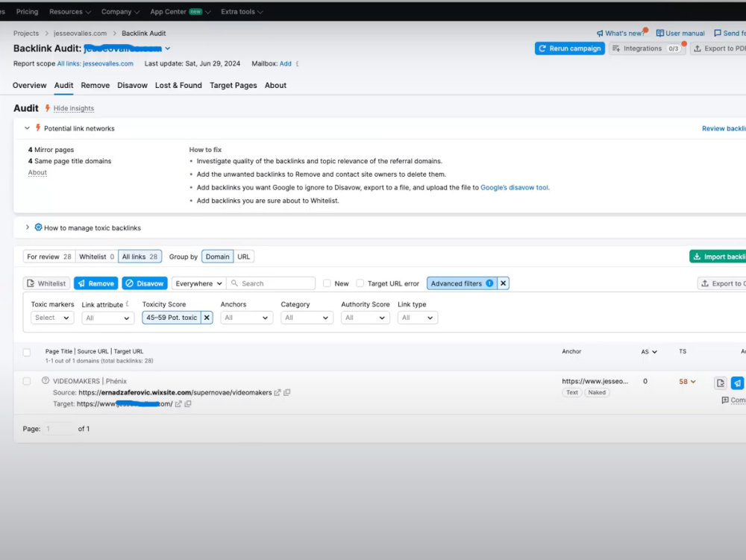Click whitelist icon in VIDEOMAKERS row
This screenshot has height=560, width=746.
click(x=721, y=383)
